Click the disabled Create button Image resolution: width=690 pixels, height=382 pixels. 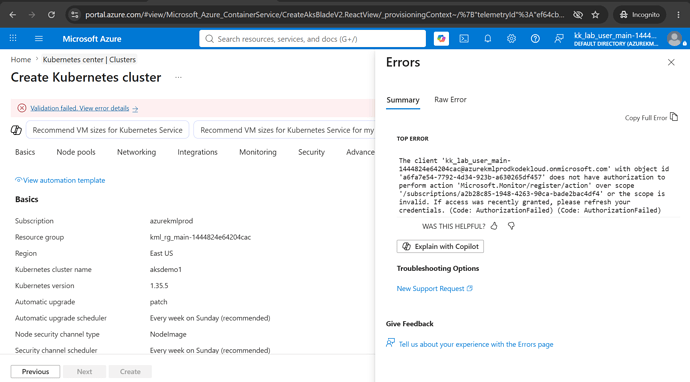130,371
